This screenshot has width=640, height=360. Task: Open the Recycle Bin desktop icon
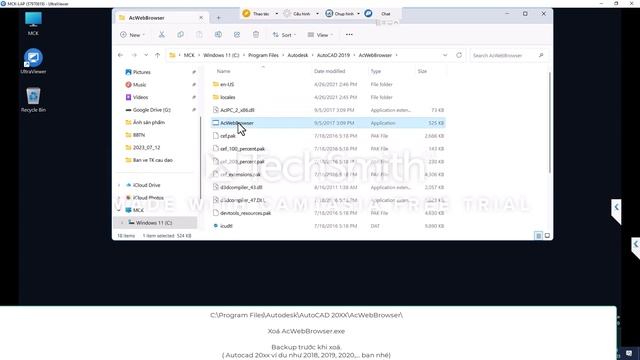(x=33, y=100)
